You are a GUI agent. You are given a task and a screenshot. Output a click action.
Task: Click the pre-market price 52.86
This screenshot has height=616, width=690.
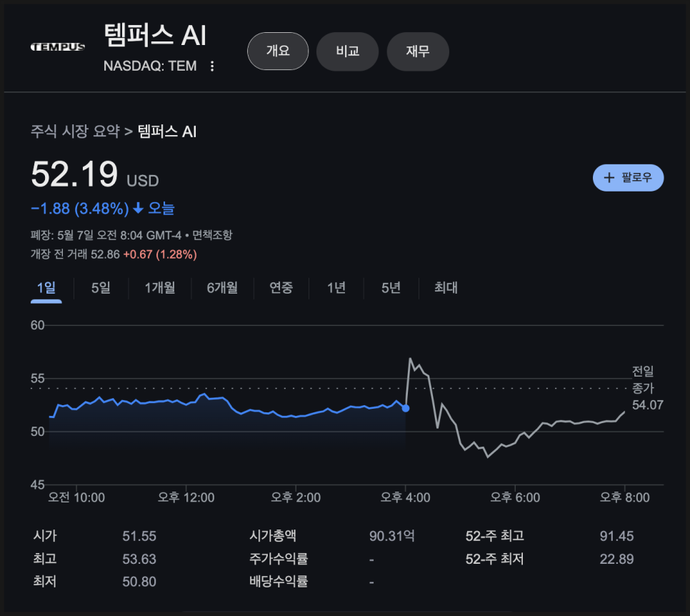[105, 254]
